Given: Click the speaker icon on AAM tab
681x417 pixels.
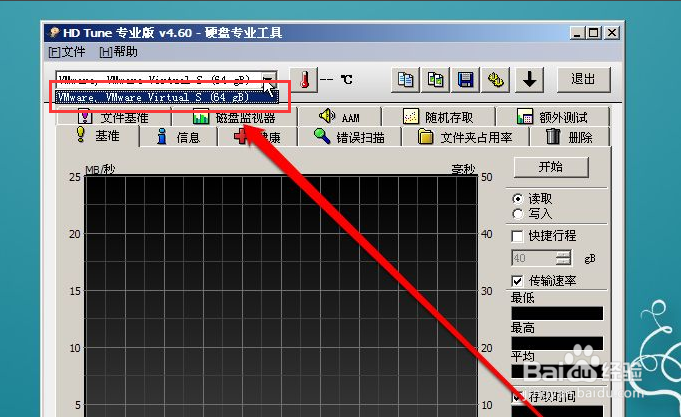Looking at the screenshot, I should 327,116.
